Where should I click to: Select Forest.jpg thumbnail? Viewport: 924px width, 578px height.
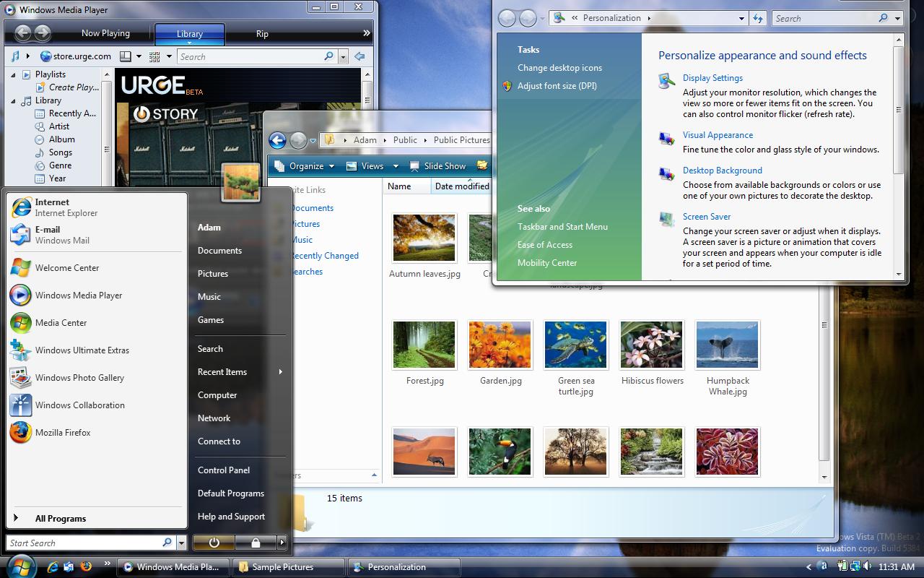click(x=424, y=345)
